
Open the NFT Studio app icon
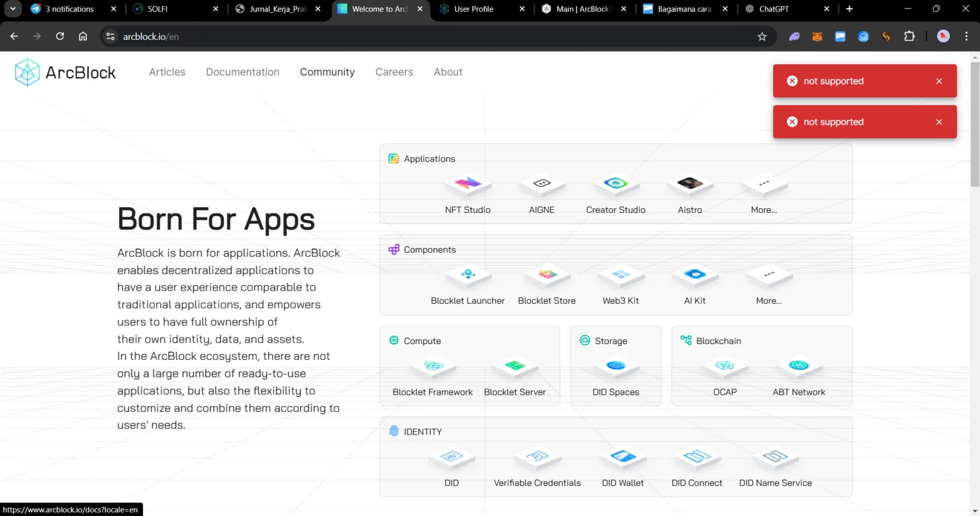tap(468, 184)
